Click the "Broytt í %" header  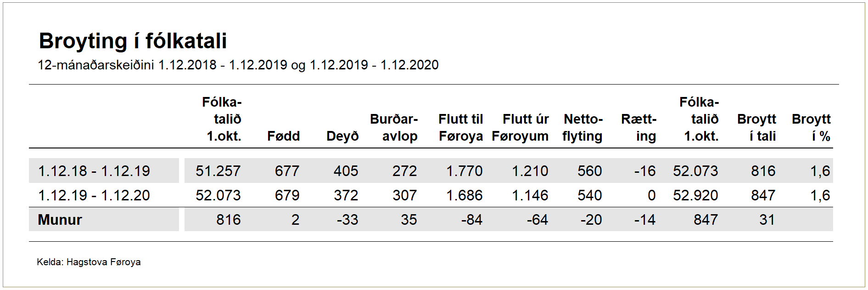coord(811,128)
